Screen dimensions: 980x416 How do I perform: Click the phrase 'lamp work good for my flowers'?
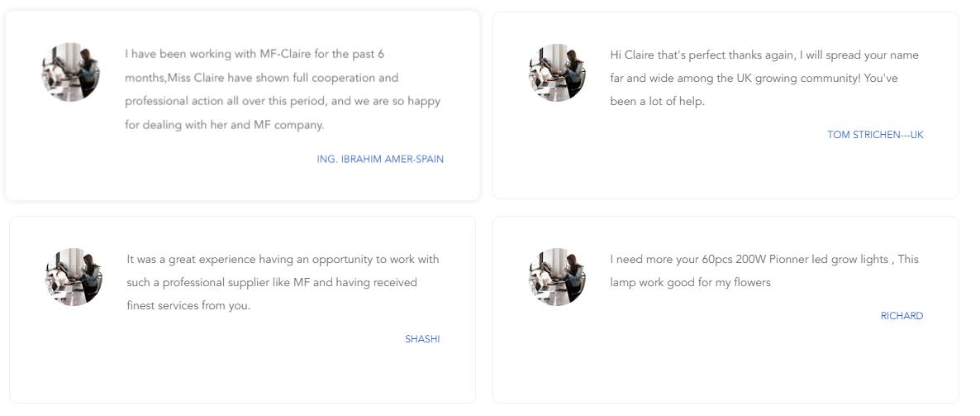[x=691, y=283]
